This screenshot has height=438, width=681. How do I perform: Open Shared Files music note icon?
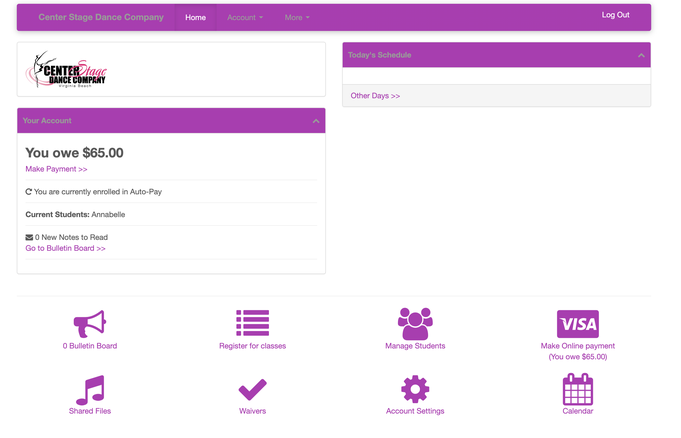tap(90, 390)
